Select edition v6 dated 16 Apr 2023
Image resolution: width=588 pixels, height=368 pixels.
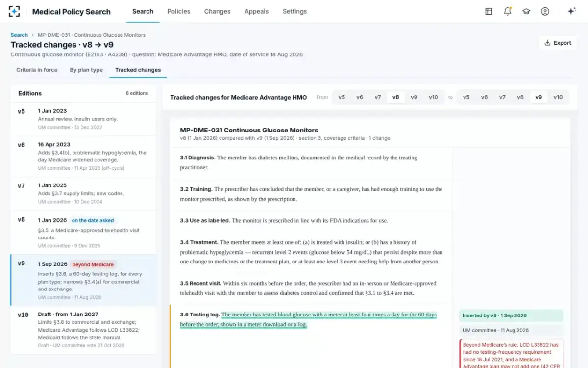[83, 156]
